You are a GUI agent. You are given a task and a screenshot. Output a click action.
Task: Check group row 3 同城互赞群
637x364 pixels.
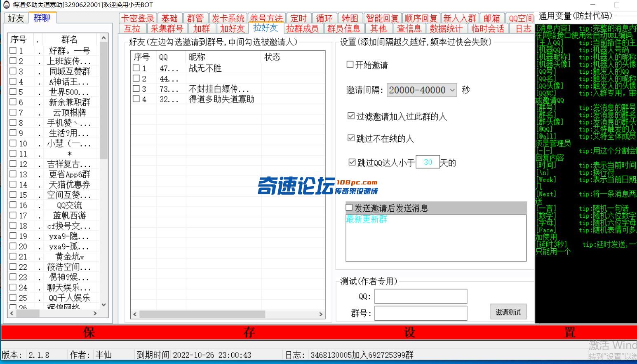[13, 71]
